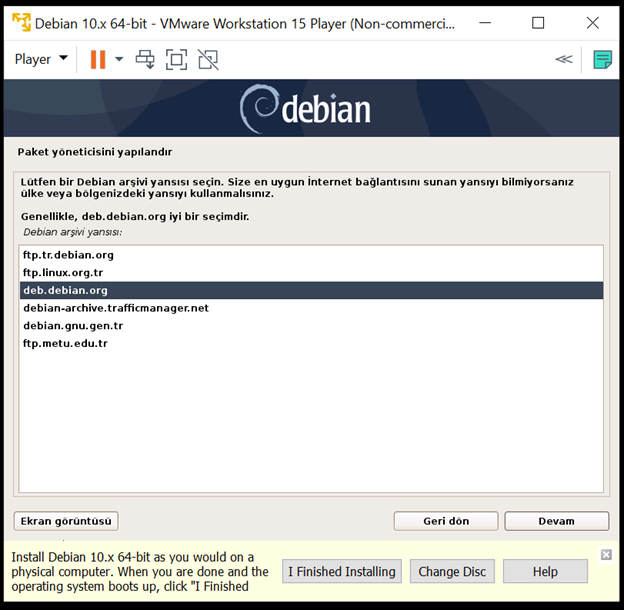The width and height of the screenshot is (624, 610).
Task: Click the yellow bar Help button
Action: (x=545, y=571)
